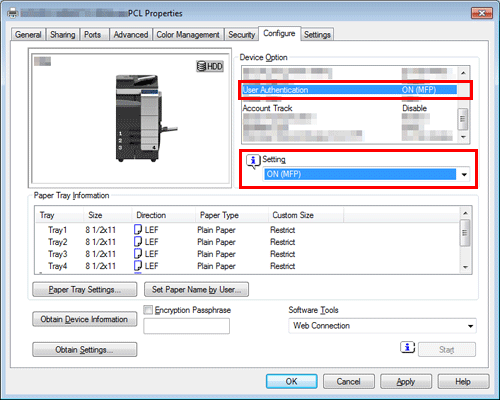Click the info icon next to Start
The height and width of the screenshot is (400, 500).
point(407,348)
